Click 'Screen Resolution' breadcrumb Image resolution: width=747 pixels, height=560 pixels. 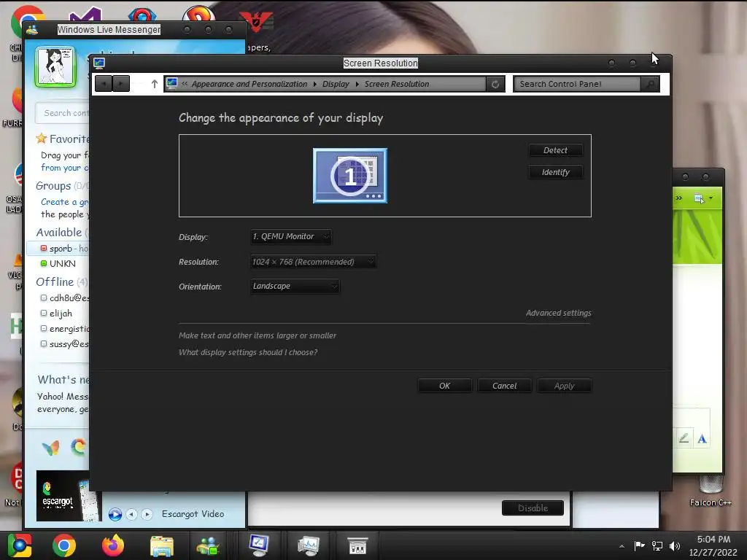point(396,85)
